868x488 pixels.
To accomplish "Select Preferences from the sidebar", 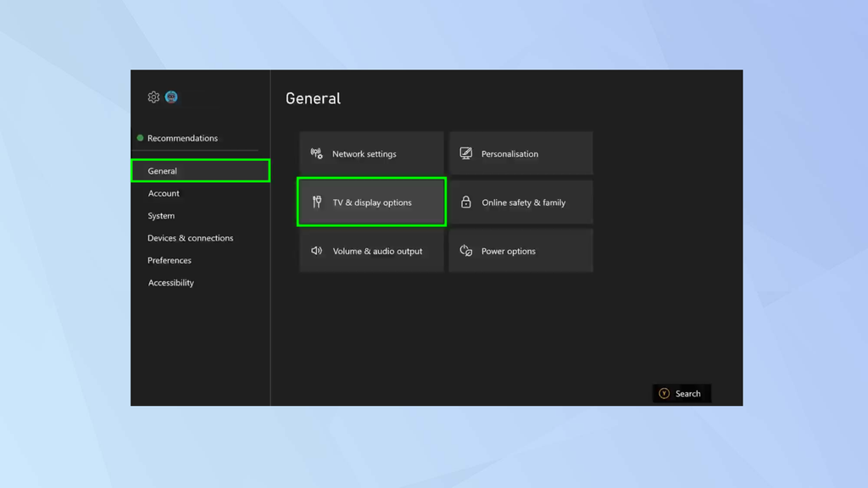I will pyautogui.click(x=170, y=260).
